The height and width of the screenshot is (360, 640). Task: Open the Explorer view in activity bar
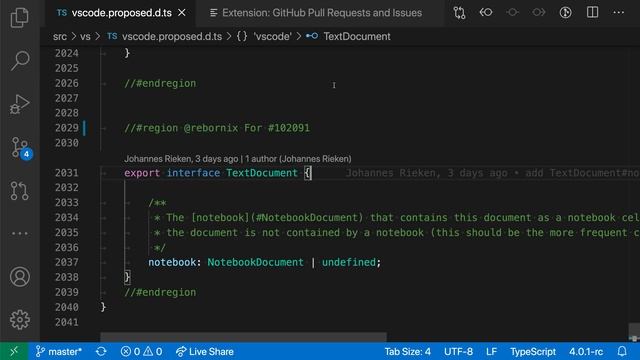(20, 17)
